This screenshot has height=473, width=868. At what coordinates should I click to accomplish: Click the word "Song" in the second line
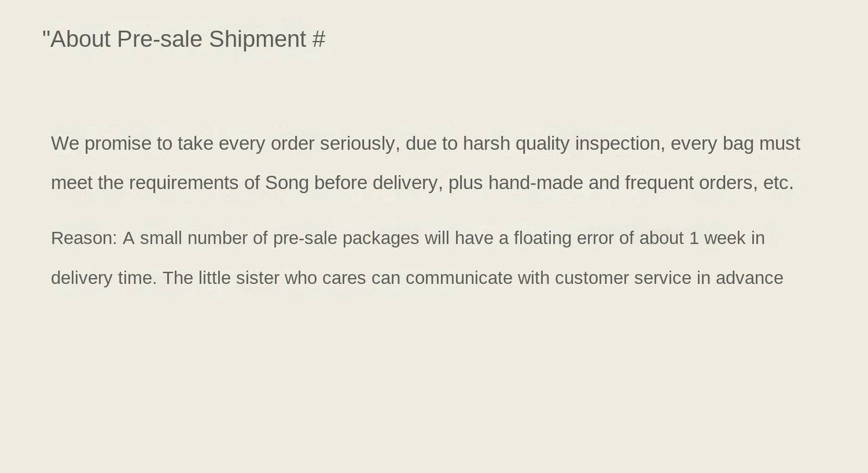pyautogui.click(x=287, y=183)
